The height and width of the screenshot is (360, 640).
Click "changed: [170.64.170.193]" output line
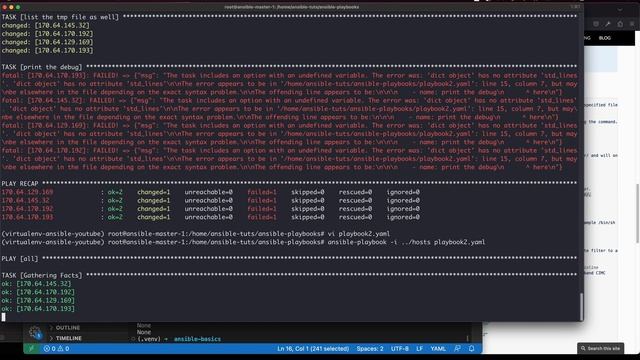point(47,50)
